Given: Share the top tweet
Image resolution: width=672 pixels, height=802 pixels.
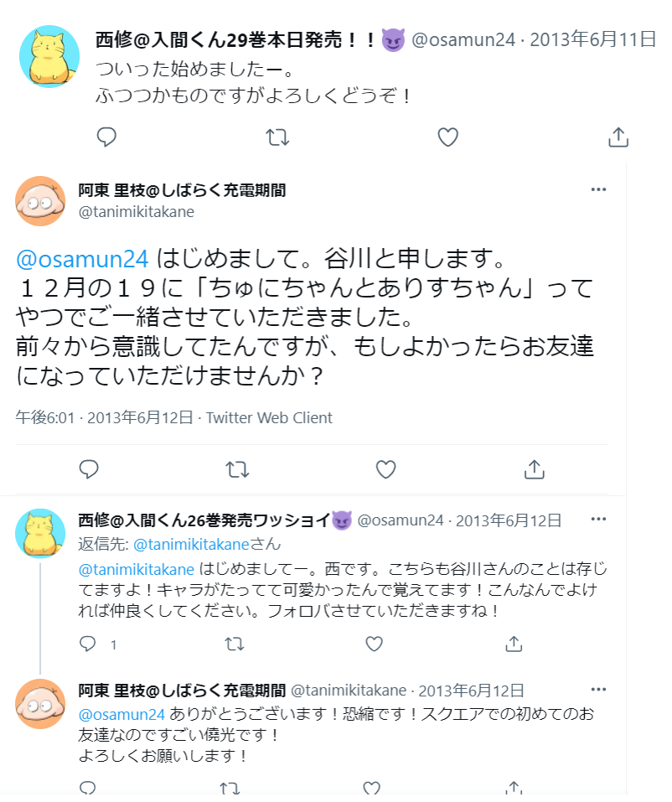Looking at the screenshot, I should pyautogui.click(x=618, y=137).
